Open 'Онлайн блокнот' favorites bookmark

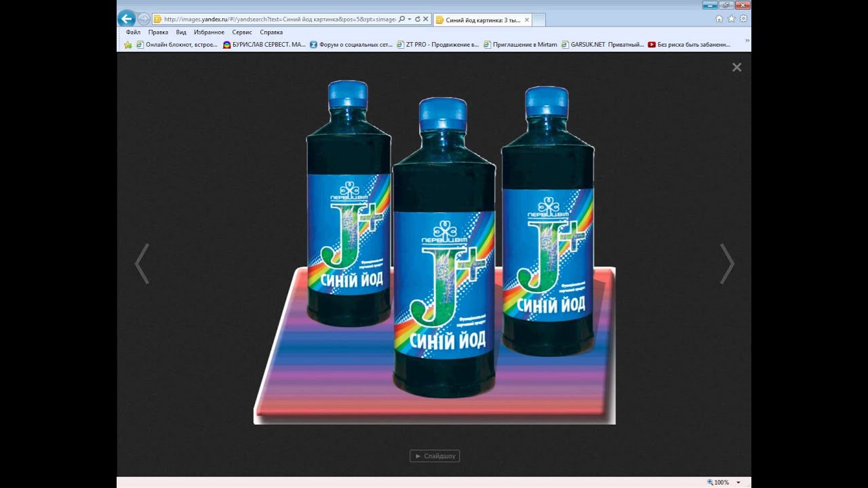tap(177, 45)
